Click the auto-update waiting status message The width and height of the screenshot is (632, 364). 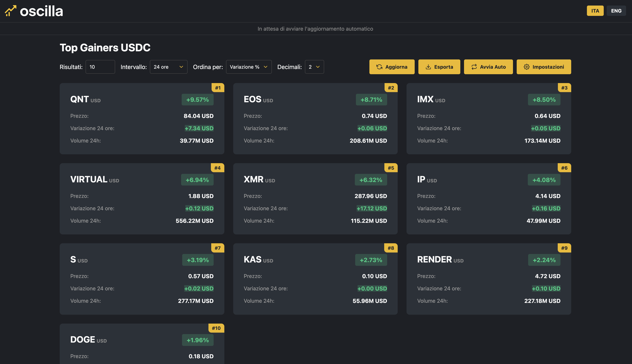click(x=315, y=29)
